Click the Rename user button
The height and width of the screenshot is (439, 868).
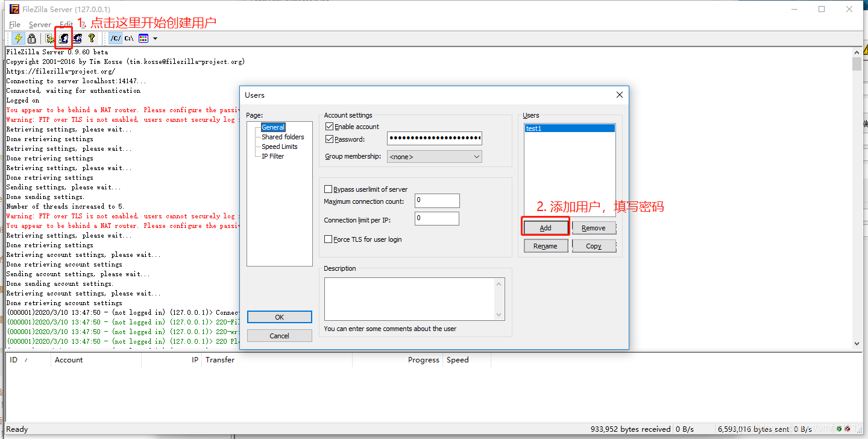coord(546,246)
